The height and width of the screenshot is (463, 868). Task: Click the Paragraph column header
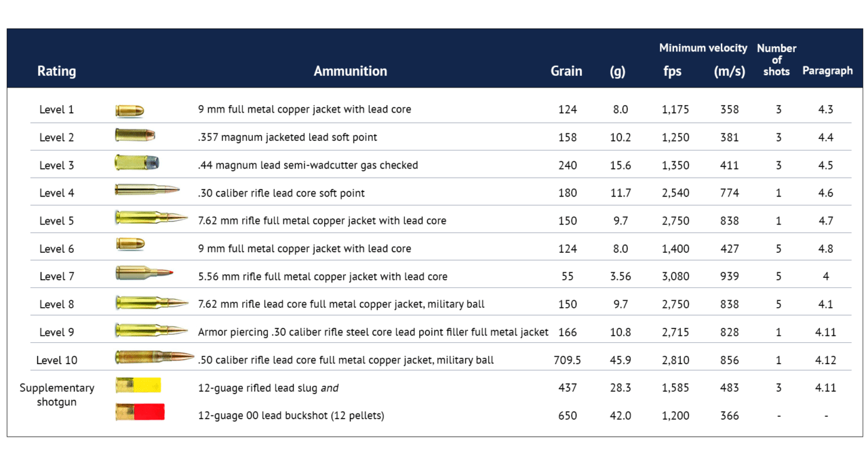(x=827, y=71)
